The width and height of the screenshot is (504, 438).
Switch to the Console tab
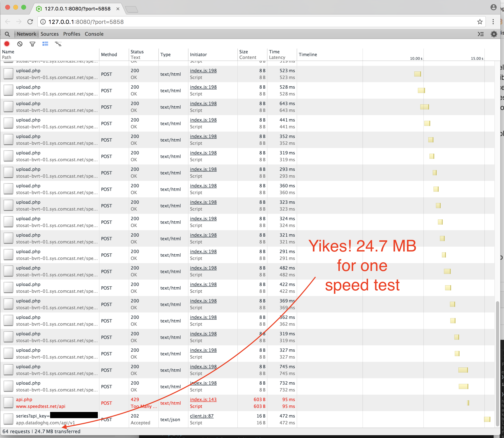click(94, 34)
